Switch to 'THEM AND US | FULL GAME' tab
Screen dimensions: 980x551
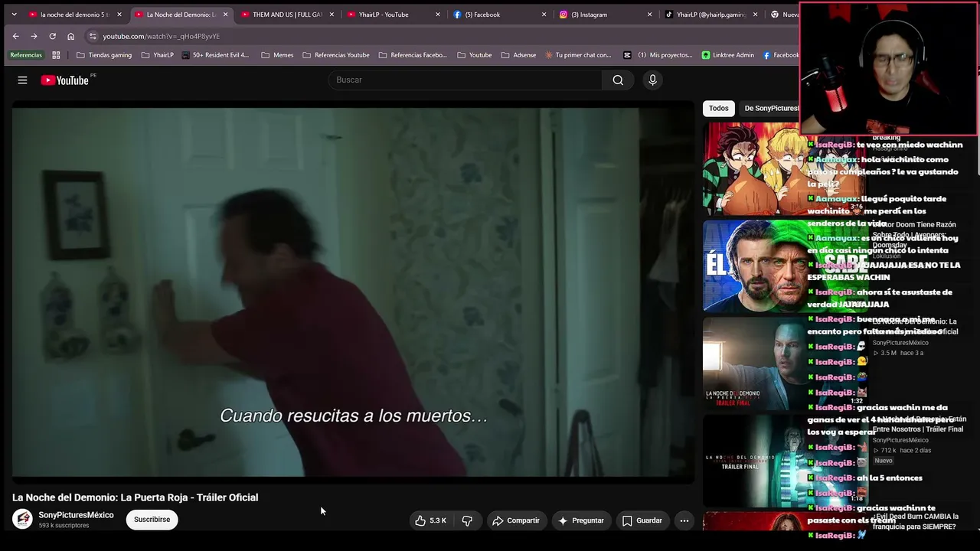tap(287, 15)
